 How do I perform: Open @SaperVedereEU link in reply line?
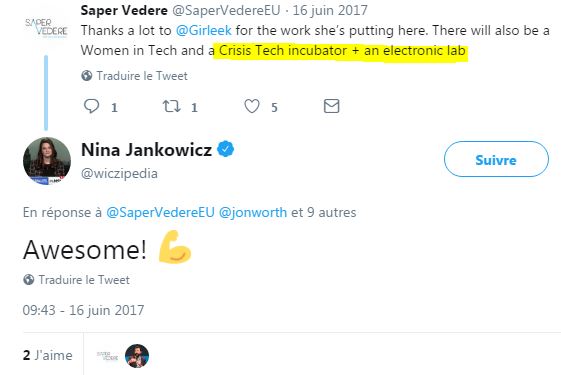coord(160,212)
